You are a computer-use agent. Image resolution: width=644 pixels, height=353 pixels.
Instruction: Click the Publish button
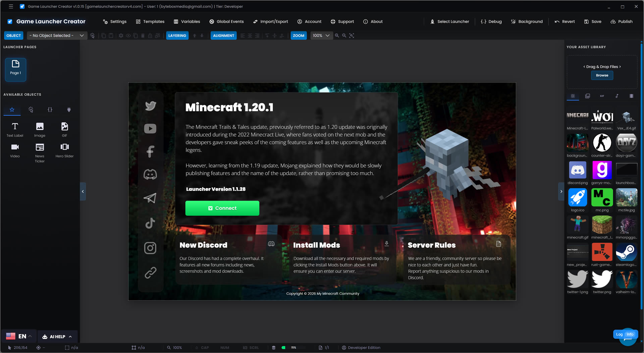pos(622,21)
